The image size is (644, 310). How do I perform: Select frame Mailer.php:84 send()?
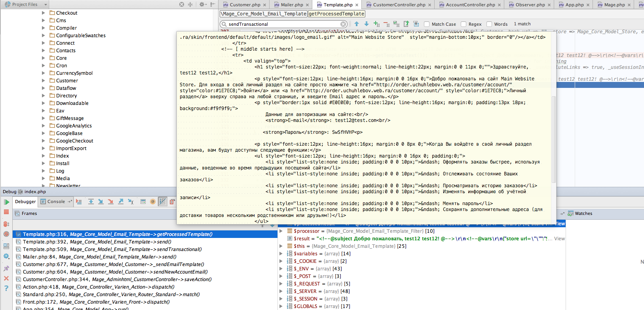(146, 257)
